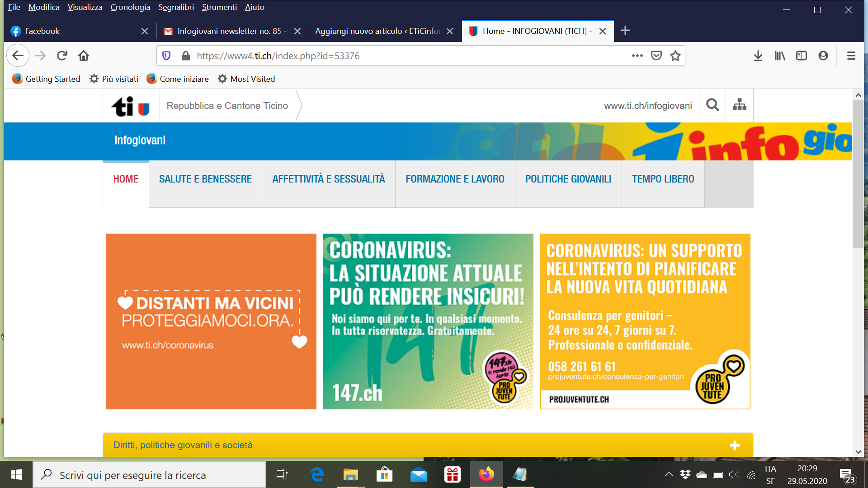Open page actions three-dot menu
Image resolution: width=868 pixels, height=488 pixels.
637,56
